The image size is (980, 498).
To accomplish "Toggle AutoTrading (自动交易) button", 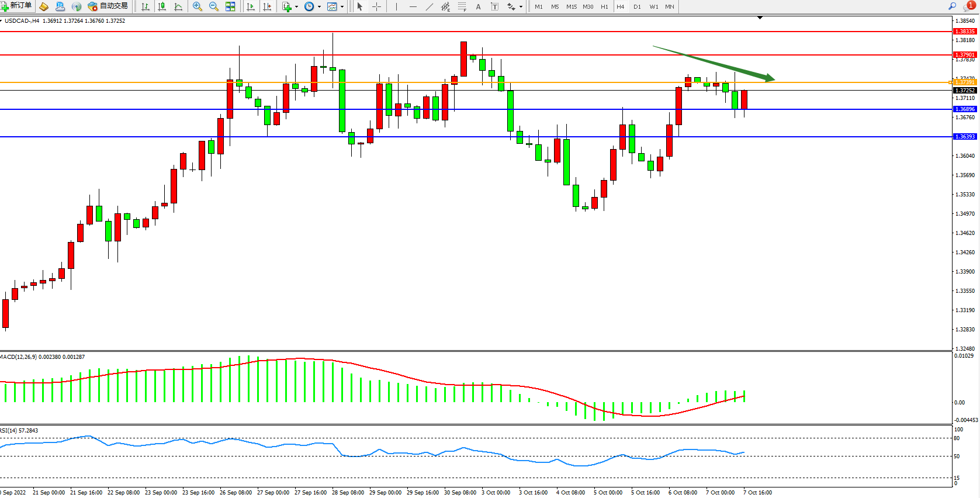I will click(x=108, y=6).
